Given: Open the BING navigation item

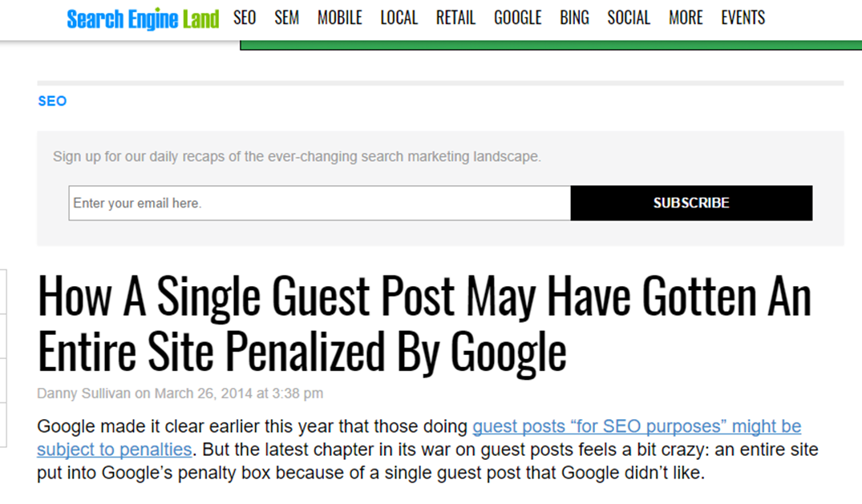Looking at the screenshot, I should [574, 18].
